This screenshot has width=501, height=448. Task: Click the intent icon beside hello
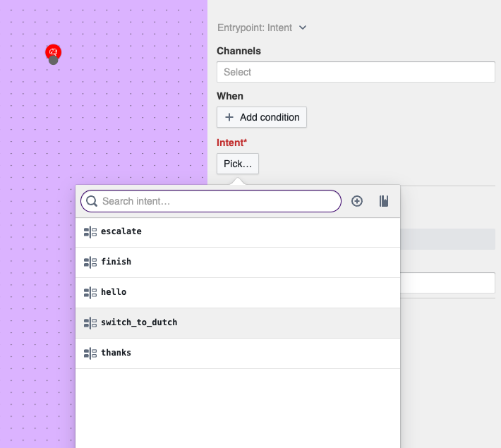(x=90, y=292)
